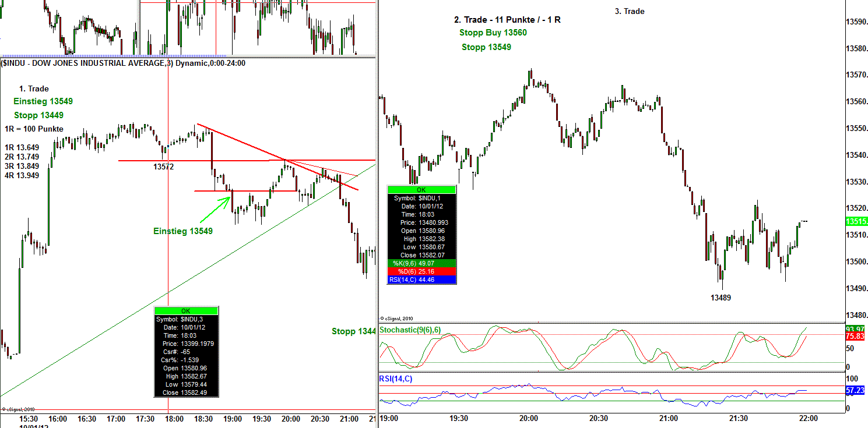Select the '3. Trade' text label
The image size is (868, 428).
pyautogui.click(x=630, y=11)
